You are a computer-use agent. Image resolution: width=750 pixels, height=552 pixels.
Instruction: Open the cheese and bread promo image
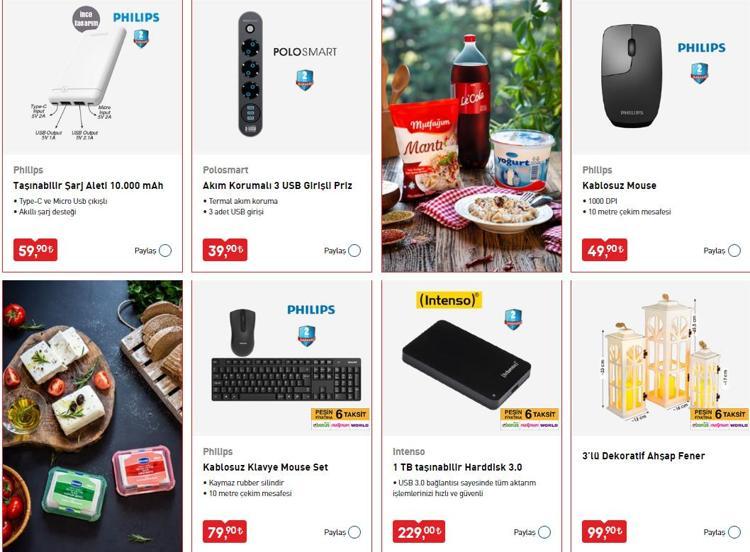92,416
